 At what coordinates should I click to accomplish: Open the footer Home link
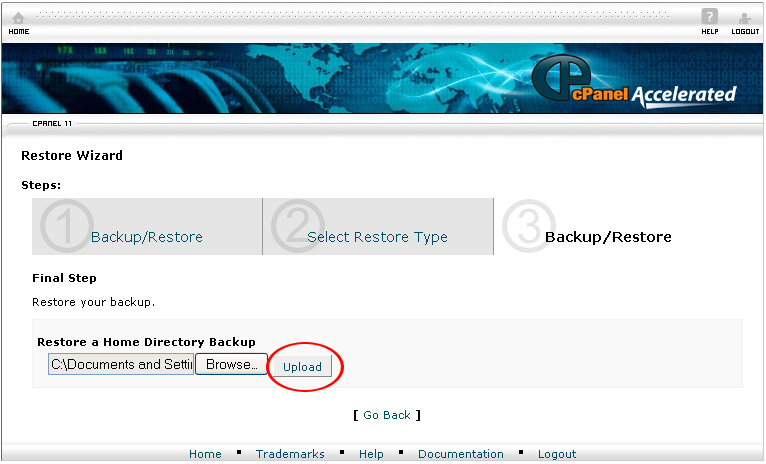tap(205, 454)
